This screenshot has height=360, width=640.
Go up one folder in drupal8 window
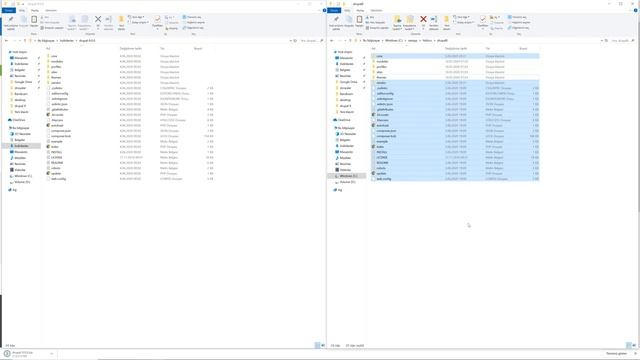(350, 41)
